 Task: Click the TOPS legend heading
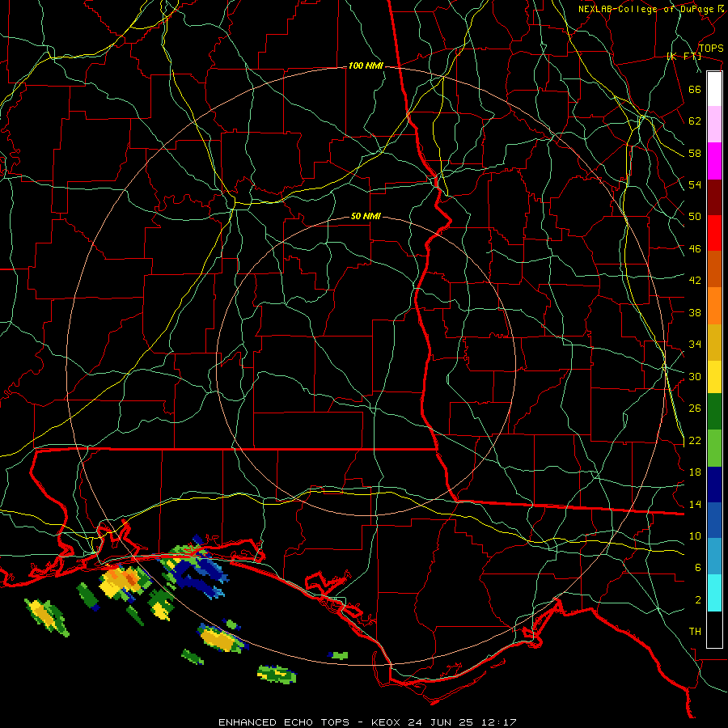point(711,49)
